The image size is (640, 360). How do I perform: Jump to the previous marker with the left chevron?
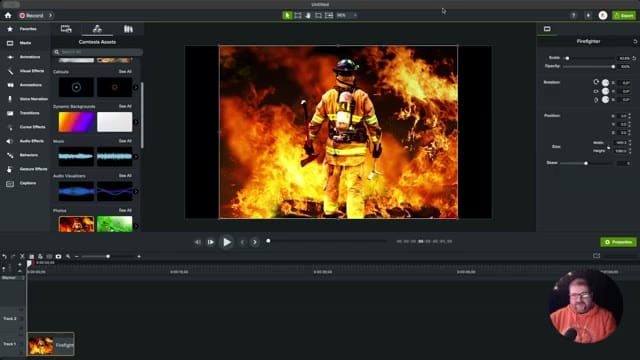tap(242, 242)
